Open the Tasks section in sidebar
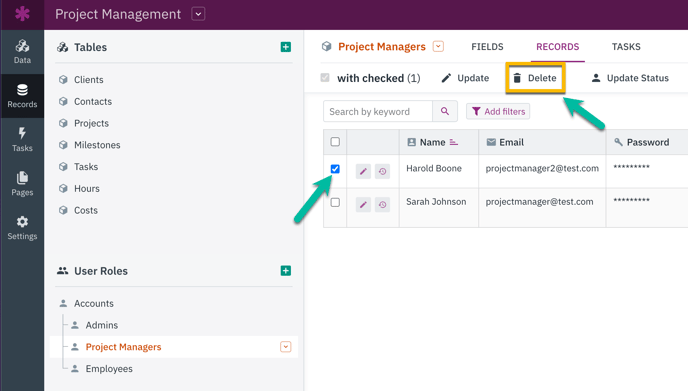The width and height of the screenshot is (688, 391). pyautogui.click(x=22, y=140)
